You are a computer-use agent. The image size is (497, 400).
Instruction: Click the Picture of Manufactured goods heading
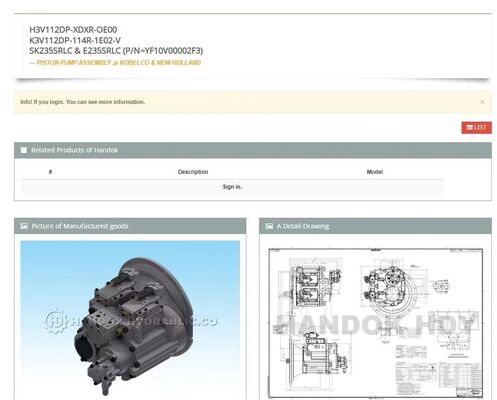[80, 226]
